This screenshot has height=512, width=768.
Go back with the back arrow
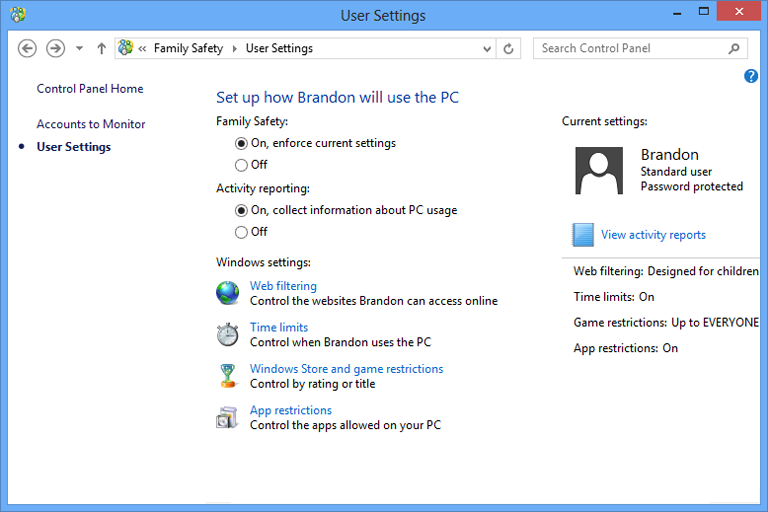tap(28, 48)
